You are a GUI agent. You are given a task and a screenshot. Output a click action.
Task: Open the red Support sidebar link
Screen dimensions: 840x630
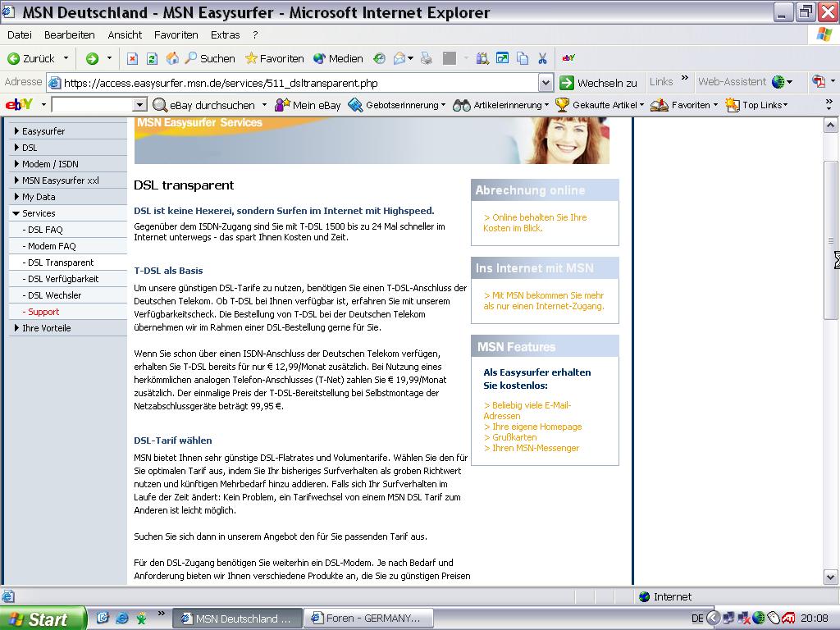pyautogui.click(x=43, y=312)
